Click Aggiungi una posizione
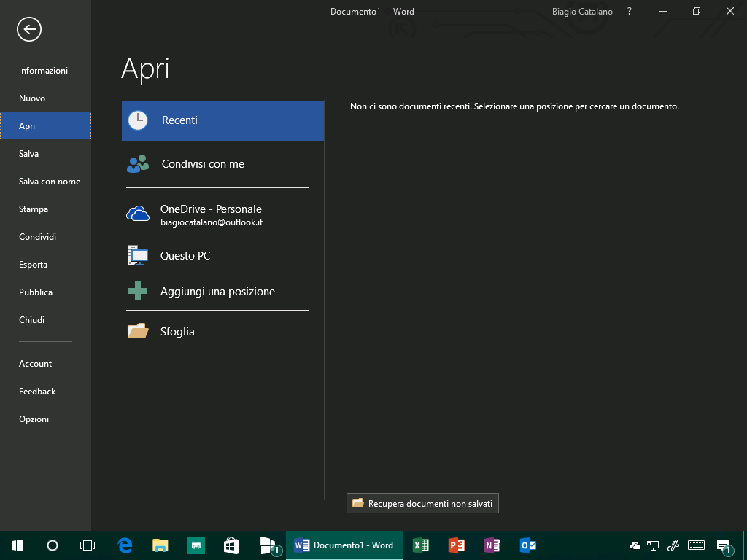 point(223,292)
